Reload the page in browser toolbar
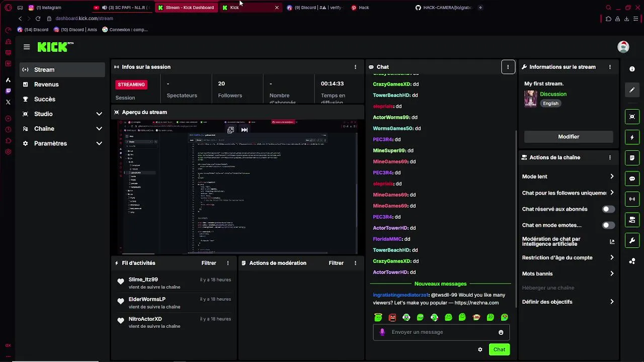Image resolution: width=644 pixels, height=362 pixels. (x=38, y=19)
